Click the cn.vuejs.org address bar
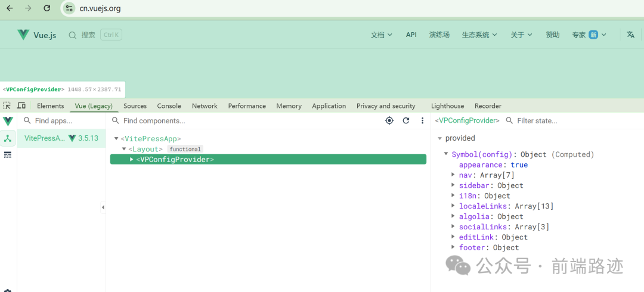 pyautogui.click(x=100, y=8)
